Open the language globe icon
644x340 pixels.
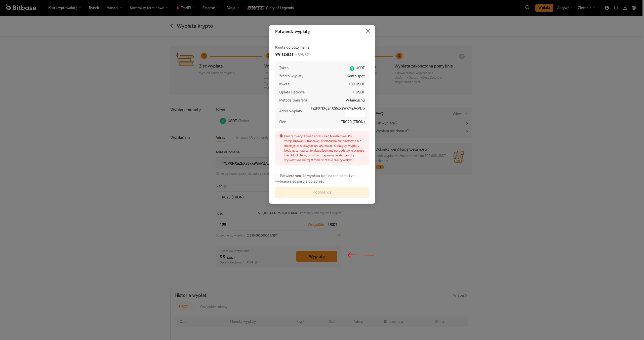(x=634, y=8)
